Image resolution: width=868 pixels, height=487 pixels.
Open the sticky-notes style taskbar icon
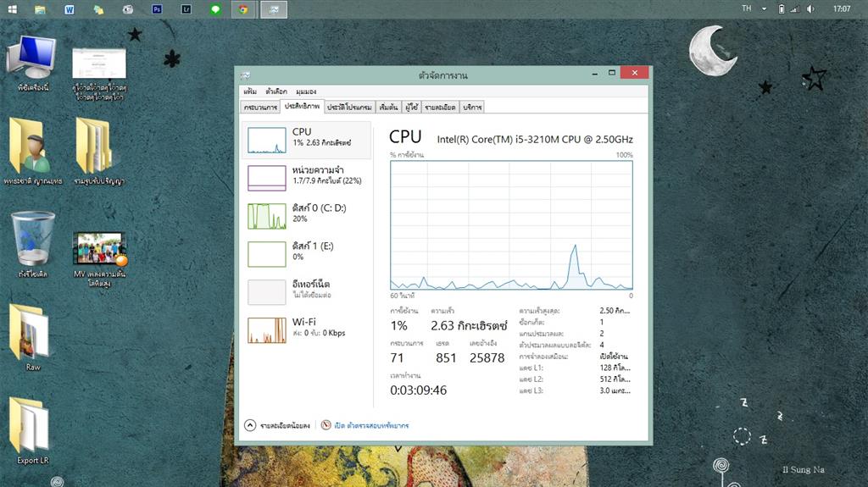coord(98,9)
